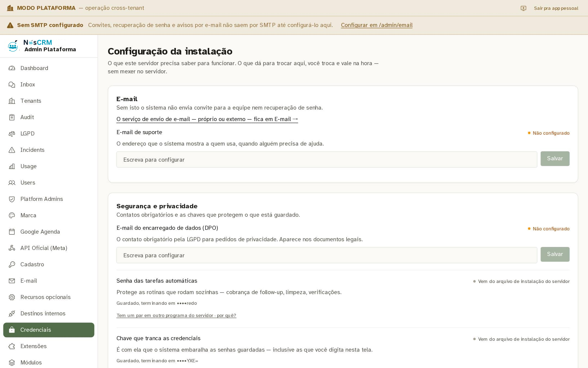Viewport: 588px width, 368px height.
Task: Open the Tenants menu entry
Action: click(x=49, y=101)
